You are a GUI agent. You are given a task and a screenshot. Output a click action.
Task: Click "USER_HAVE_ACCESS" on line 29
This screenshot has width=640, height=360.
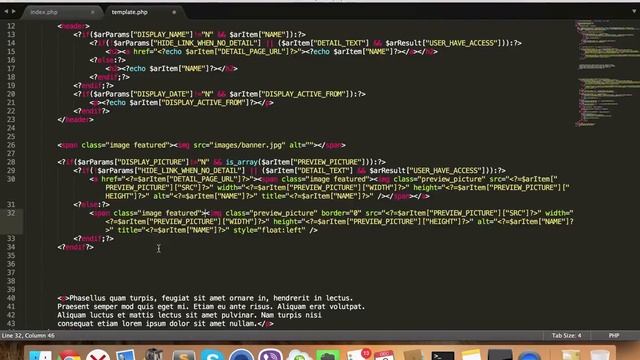click(444, 171)
